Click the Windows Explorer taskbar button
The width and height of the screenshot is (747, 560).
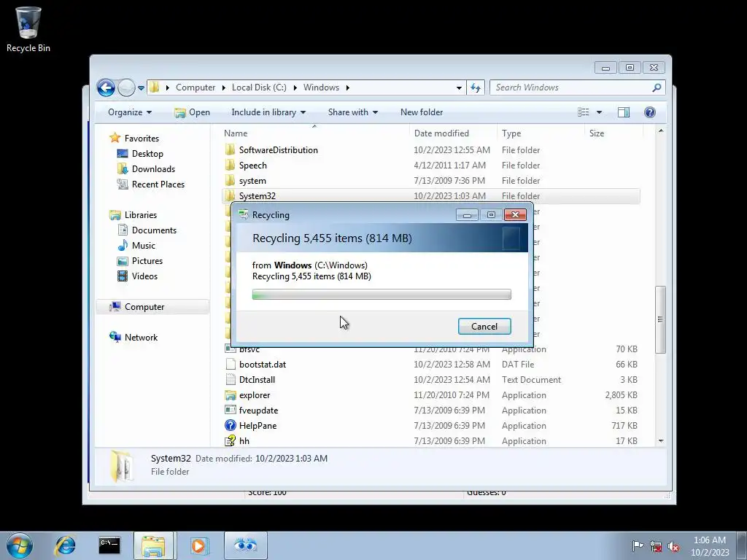[x=153, y=545]
